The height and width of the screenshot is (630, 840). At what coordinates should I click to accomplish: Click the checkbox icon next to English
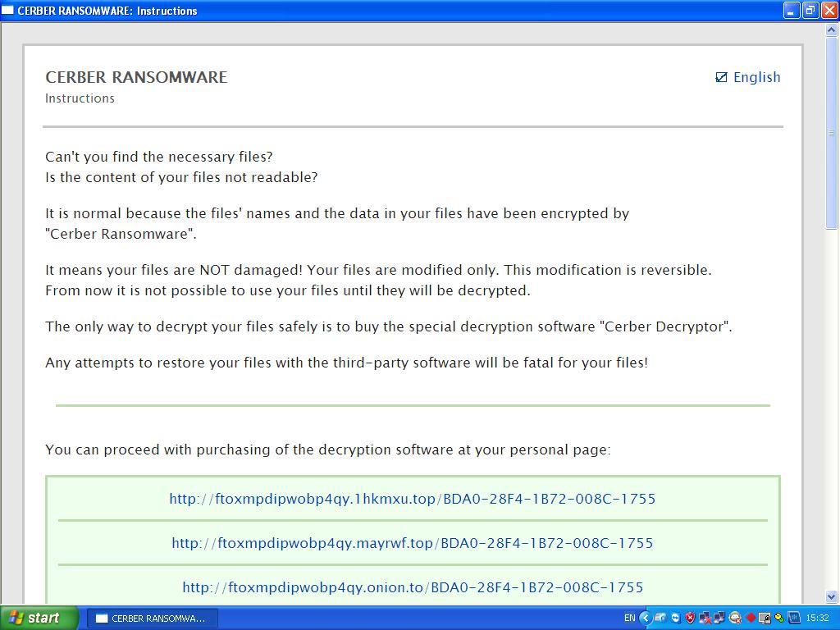click(x=721, y=78)
